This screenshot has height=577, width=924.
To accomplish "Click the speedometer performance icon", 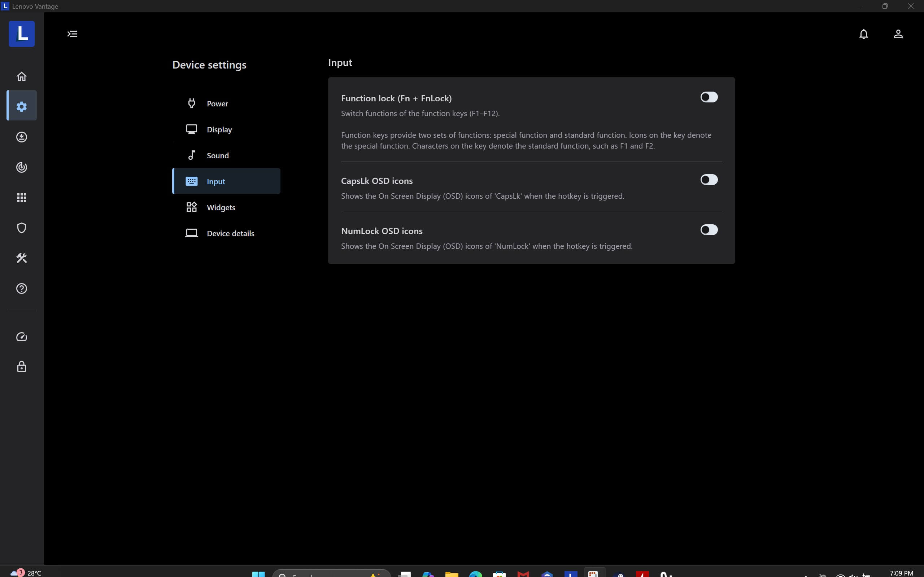I will [21, 336].
